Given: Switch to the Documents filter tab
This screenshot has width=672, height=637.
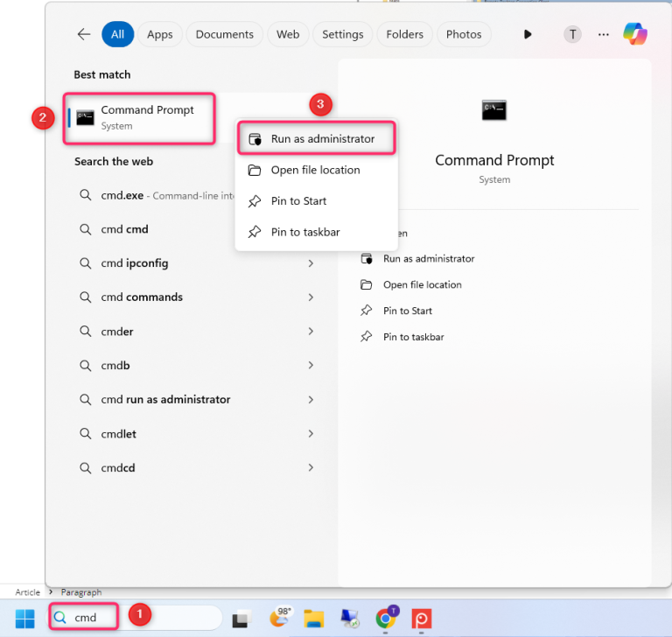Looking at the screenshot, I should click(224, 34).
